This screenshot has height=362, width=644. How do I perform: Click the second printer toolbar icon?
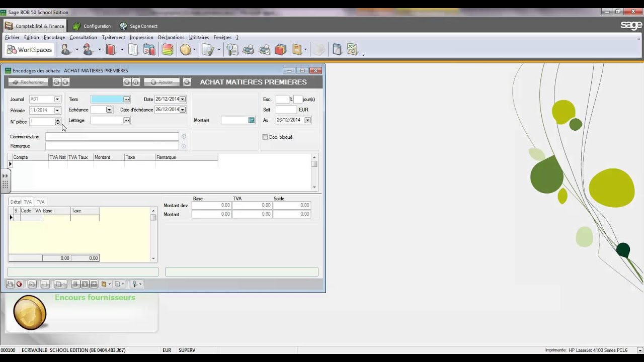[265, 50]
